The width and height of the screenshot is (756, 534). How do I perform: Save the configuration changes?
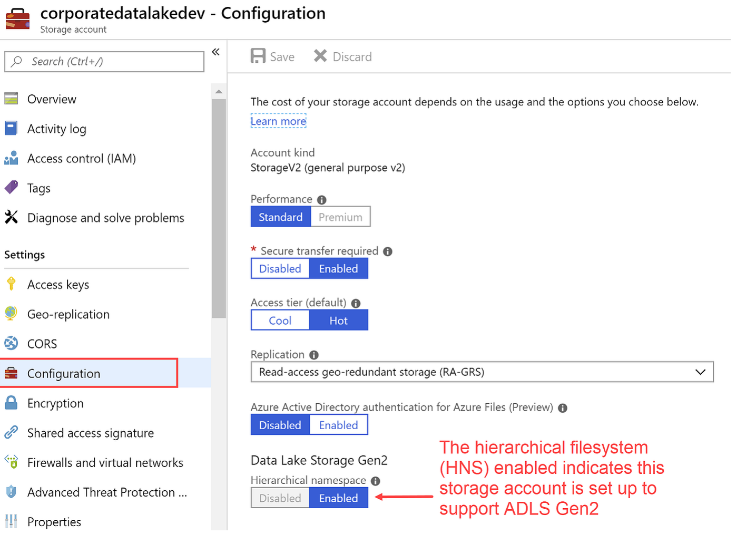tap(272, 56)
